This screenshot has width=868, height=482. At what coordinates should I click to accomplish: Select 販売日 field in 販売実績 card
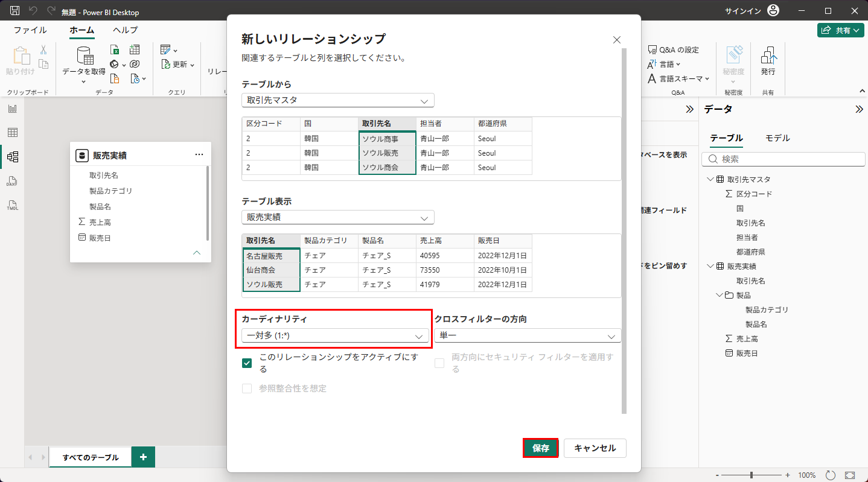pos(100,238)
